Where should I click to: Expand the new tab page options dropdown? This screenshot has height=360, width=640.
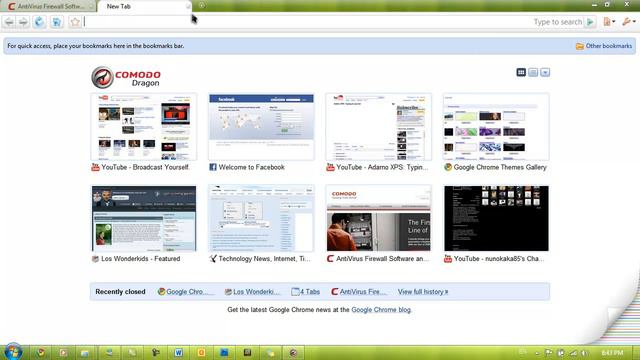(x=545, y=72)
